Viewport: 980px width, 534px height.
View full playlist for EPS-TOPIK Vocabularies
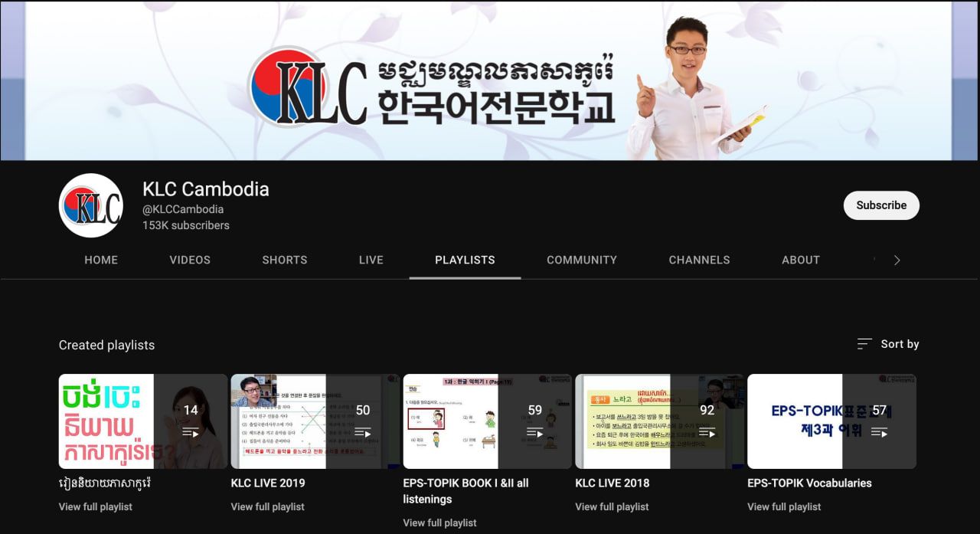(785, 506)
